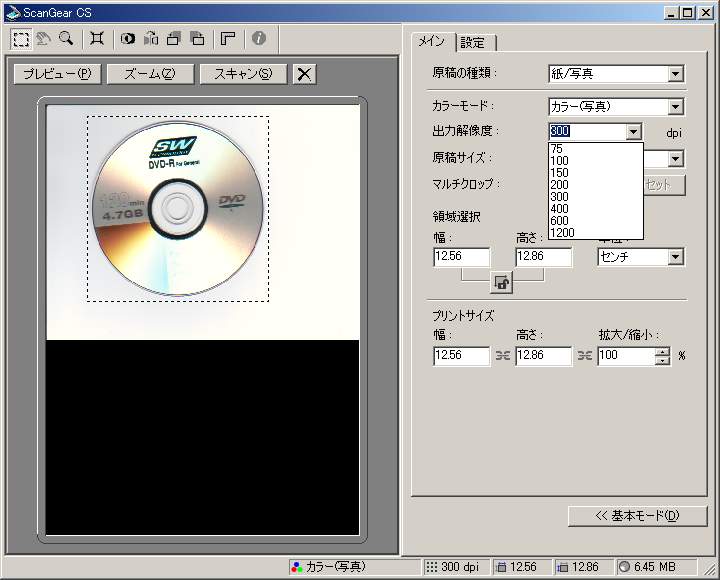Image resolution: width=720 pixels, height=580 pixels.
Task: Select the magnifier zoom tool
Action: pyautogui.click(x=67, y=39)
